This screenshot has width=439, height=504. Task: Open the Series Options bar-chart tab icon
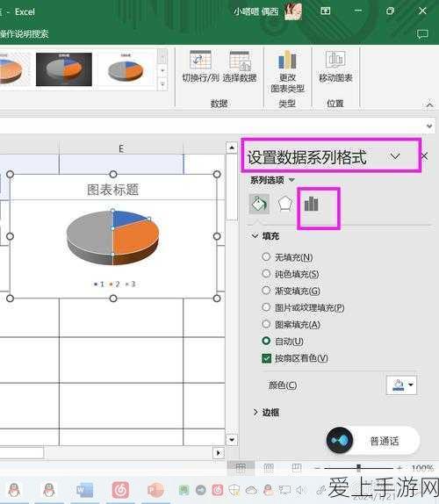pos(311,204)
